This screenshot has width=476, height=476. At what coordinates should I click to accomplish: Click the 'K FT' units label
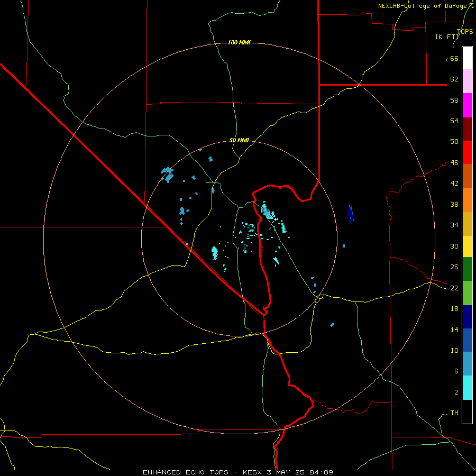coord(447,36)
